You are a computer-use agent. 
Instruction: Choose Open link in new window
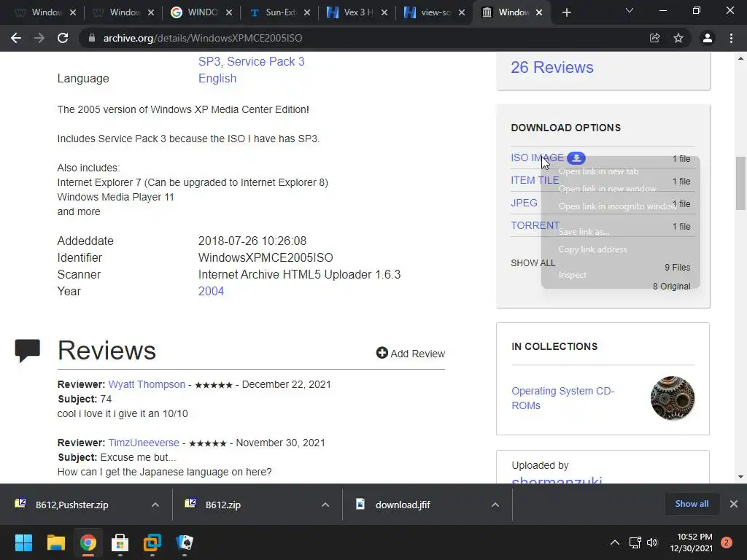(x=608, y=189)
